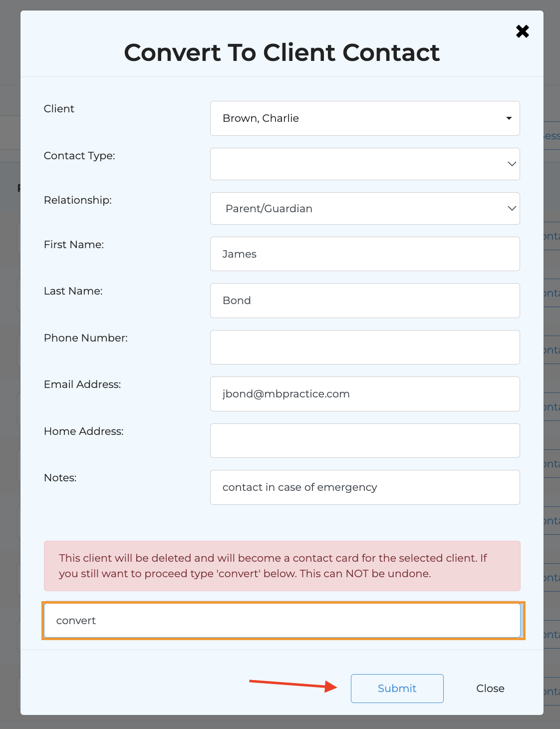The height and width of the screenshot is (729, 560).
Task: Open the Client dropdown showing Brown, Charlie
Action: [365, 118]
